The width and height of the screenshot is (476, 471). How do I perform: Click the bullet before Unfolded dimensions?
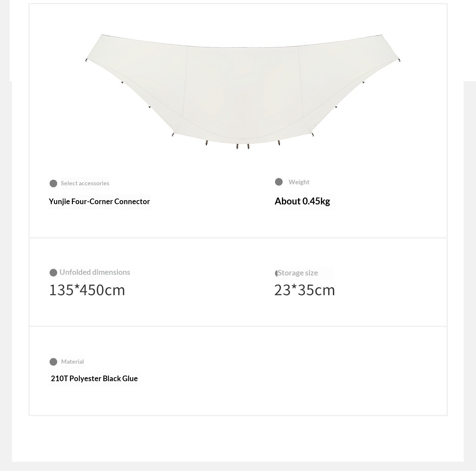pos(53,272)
